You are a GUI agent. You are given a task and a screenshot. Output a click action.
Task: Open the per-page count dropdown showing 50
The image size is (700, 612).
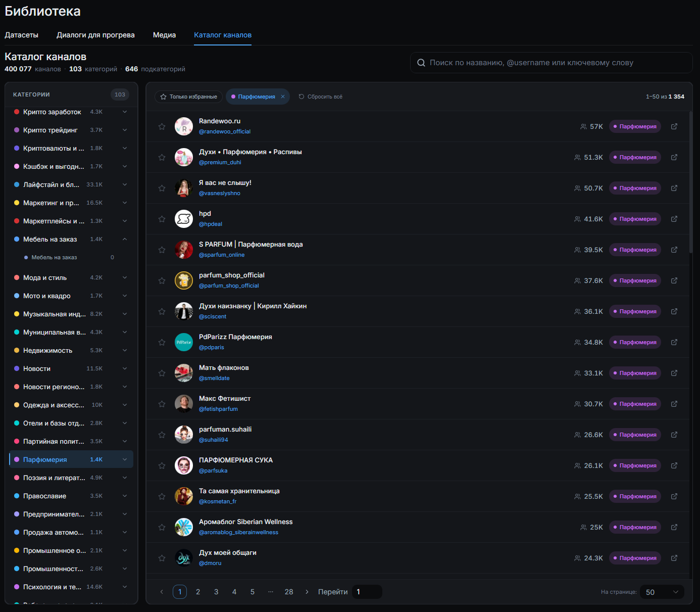[662, 592]
